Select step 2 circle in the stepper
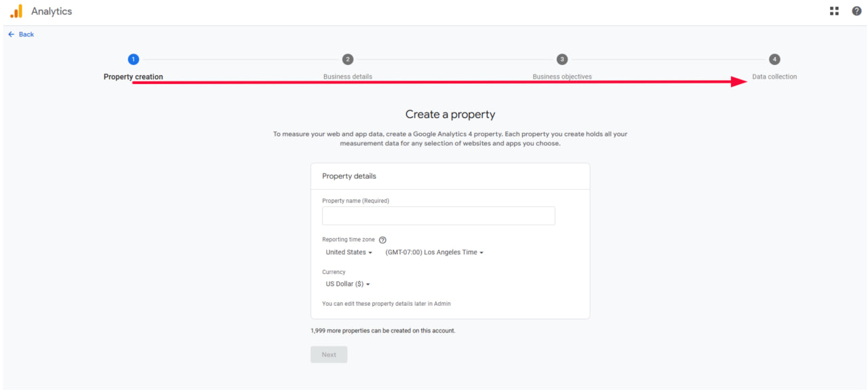Image resolution: width=868 pixels, height=392 pixels. [x=348, y=60]
